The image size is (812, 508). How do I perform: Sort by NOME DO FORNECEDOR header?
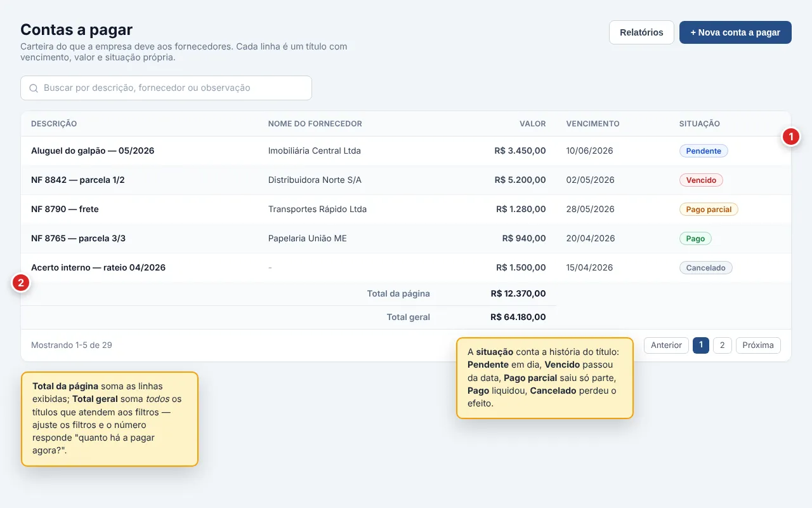[x=315, y=124]
